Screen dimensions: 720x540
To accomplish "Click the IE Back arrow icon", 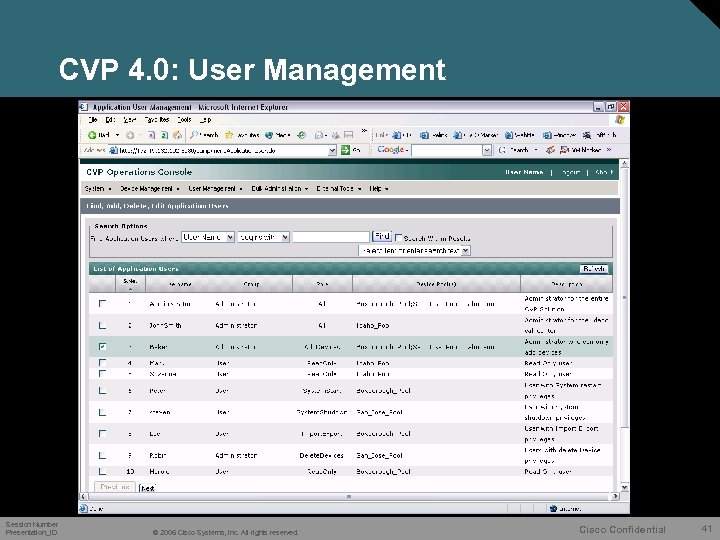I will (92, 135).
